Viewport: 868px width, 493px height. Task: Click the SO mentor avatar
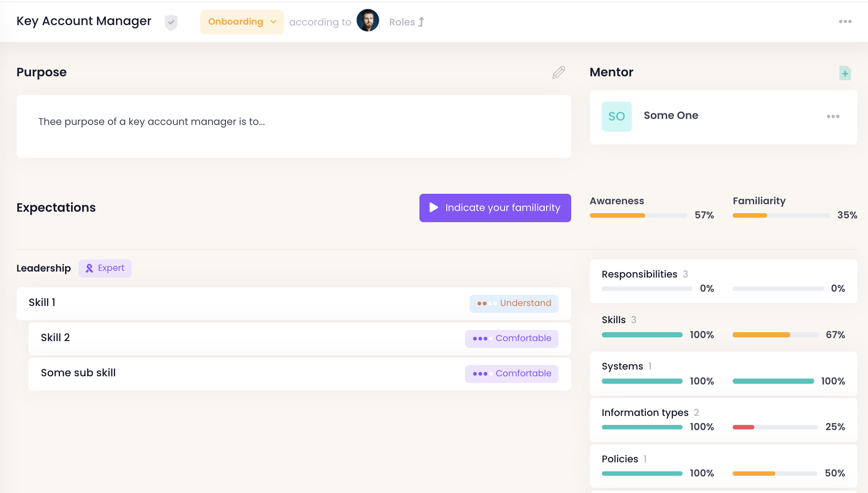coord(616,116)
